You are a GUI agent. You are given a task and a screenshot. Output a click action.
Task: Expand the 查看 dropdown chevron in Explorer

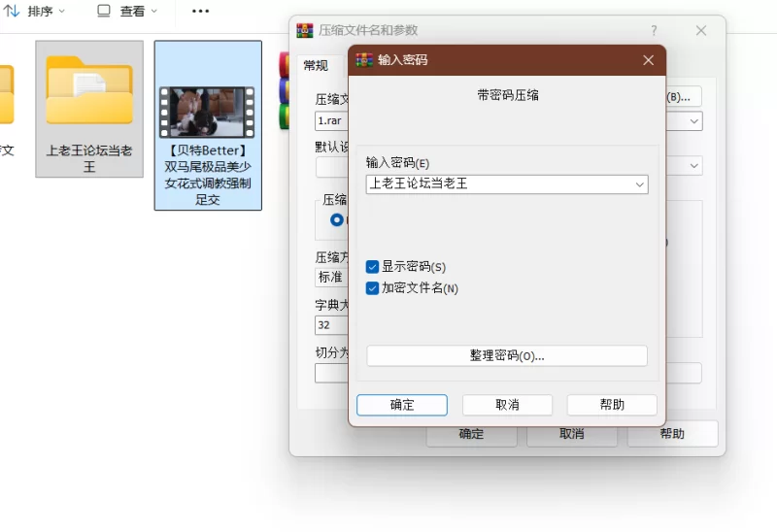(x=153, y=11)
